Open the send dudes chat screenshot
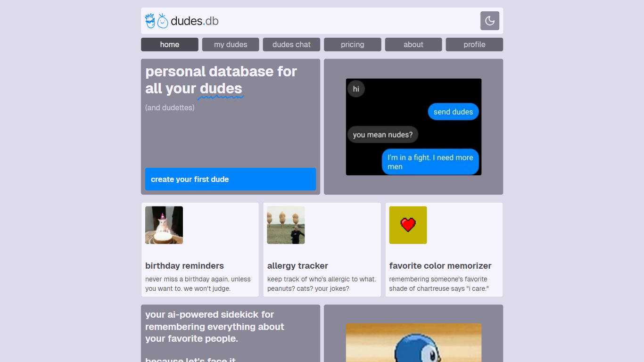Viewport: 644px width, 362px height. pos(413,127)
